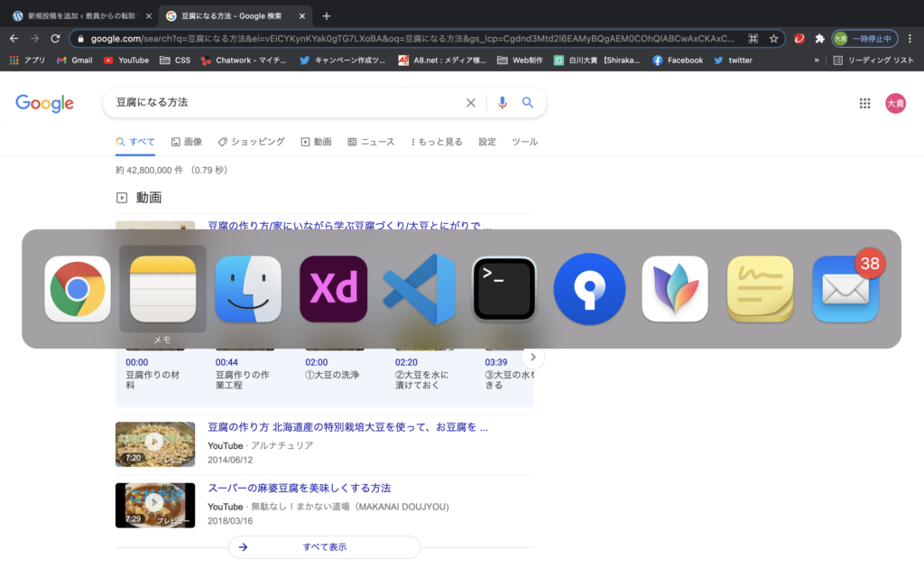Open the アプリ apps shortcut

pos(27,61)
